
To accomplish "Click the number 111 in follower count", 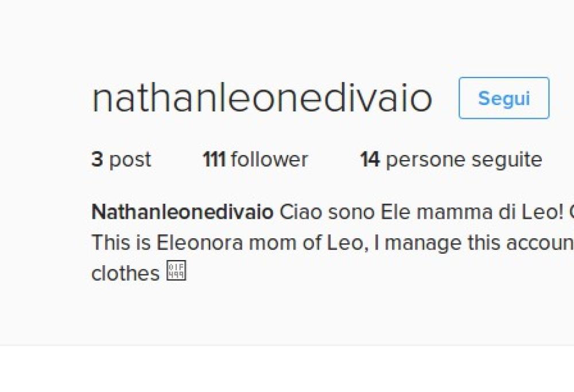I will (x=214, y=159).
